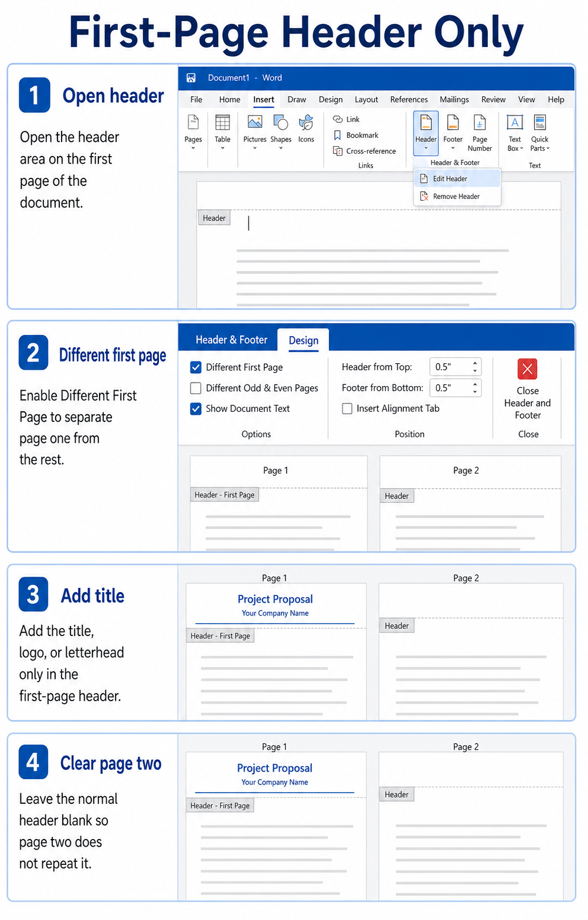Image resolution: width=588 pixels, height=920 pixels.
Task: Open Design tab next to Draw
Action: tap(331, 100)
